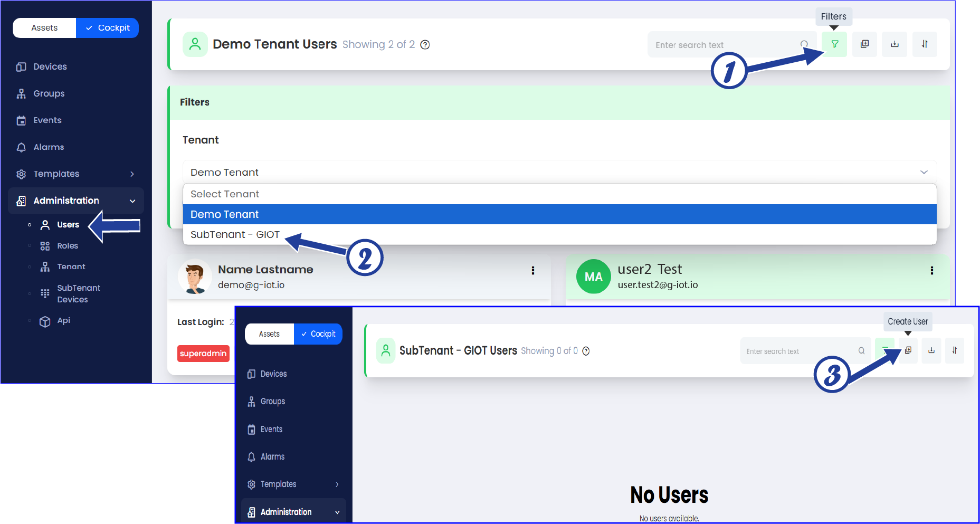Screen dimensions: 980x524
Task: Switch to the Cockpit toggle in top sidebar
Action: pyautogui.click(x=108, y=28)
